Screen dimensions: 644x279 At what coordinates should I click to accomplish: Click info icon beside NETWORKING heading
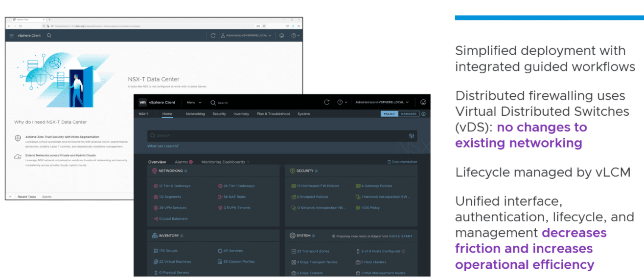tap(186, 171)
